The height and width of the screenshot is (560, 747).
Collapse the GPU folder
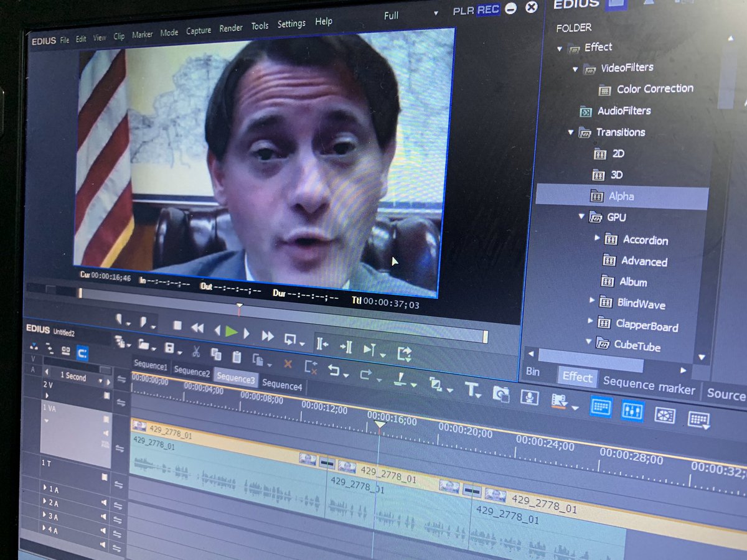click(581, 217)
